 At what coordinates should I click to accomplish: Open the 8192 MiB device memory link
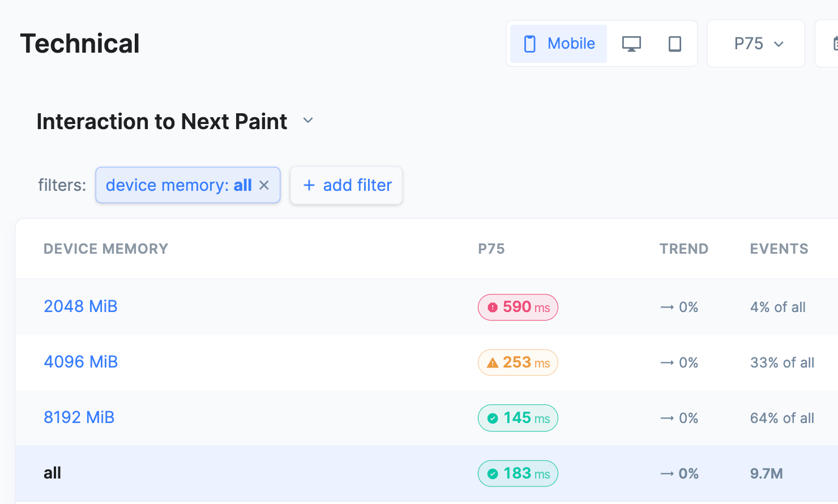79,417
